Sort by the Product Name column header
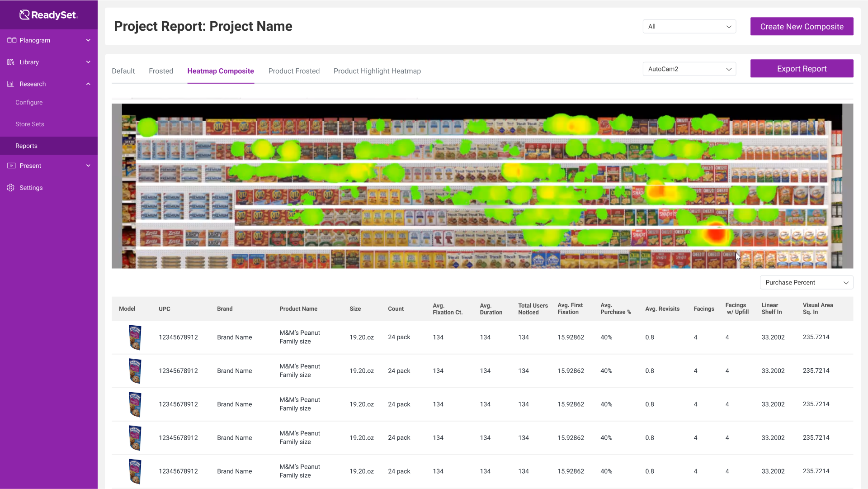Viewport: 868px width, 489px height. coord(298,309)
